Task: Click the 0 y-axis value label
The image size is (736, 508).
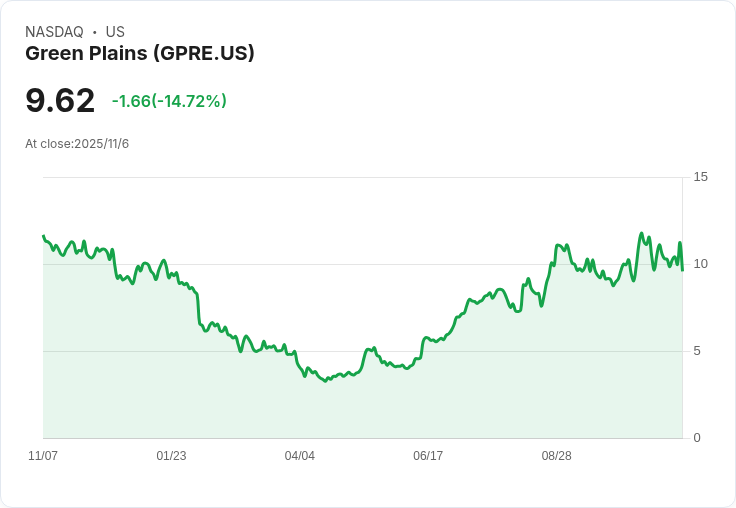Action: (x=697, y=438)
